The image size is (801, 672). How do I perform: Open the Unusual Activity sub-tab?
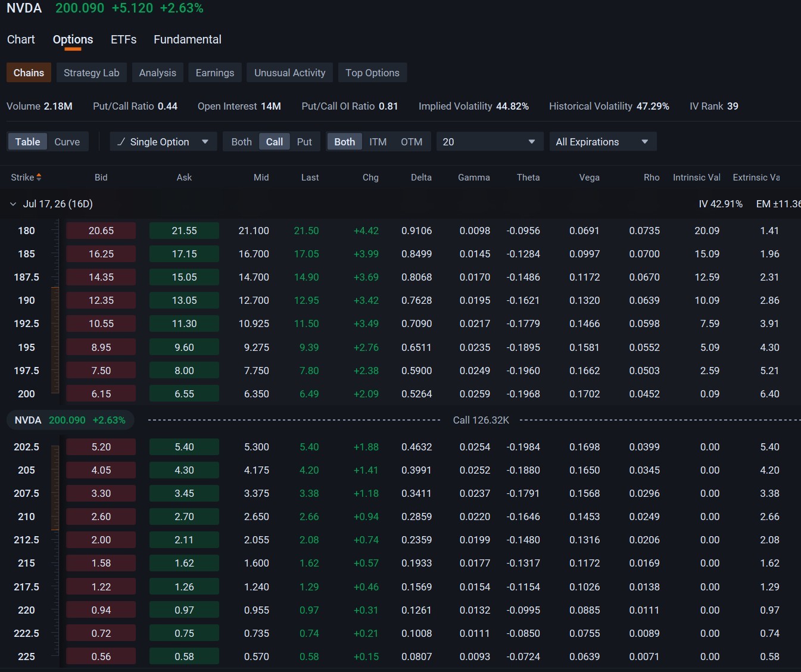coord(290,73)
